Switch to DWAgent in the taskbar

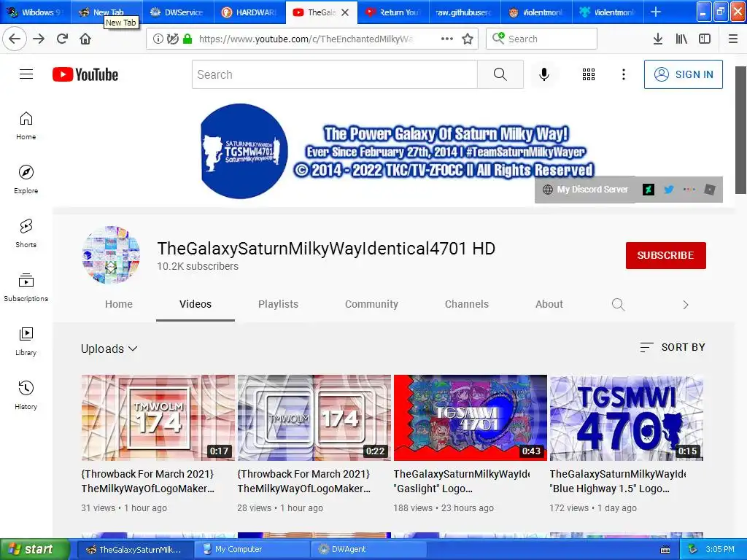pyautogui.click(x=370, y=549)
